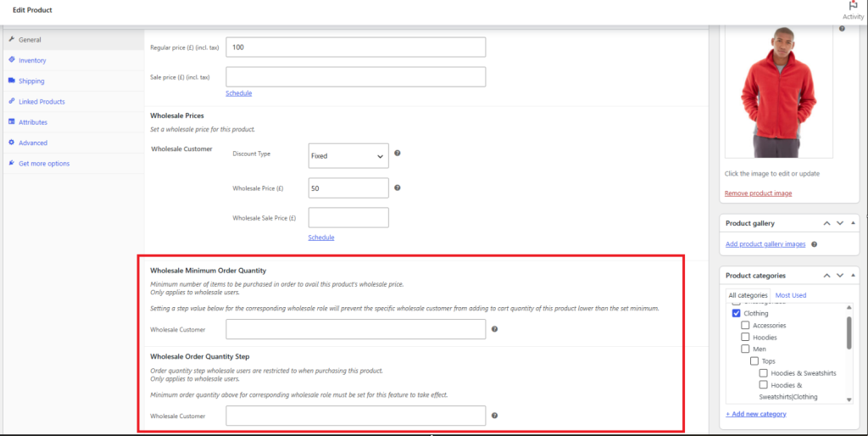Viewport: 868px width, 436px height.
Task: Check the Hoodies & Sweatshirts category
Action: pos(764,373)
